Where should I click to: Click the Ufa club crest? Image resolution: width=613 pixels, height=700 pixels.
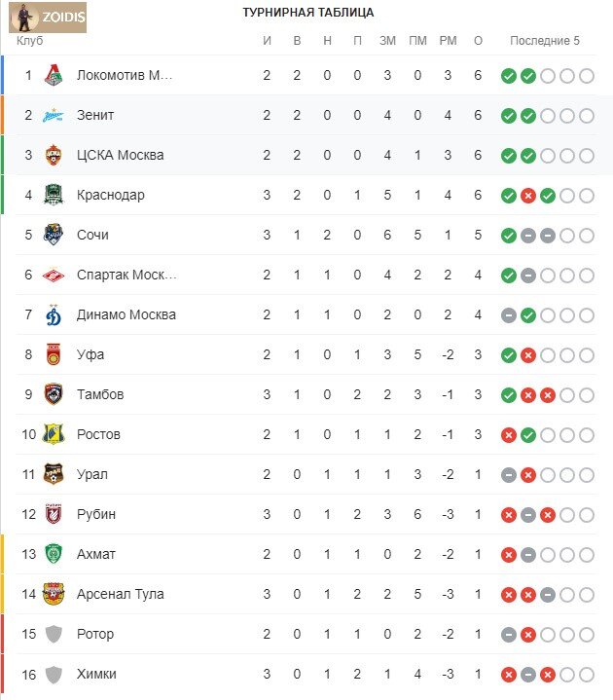54,354
